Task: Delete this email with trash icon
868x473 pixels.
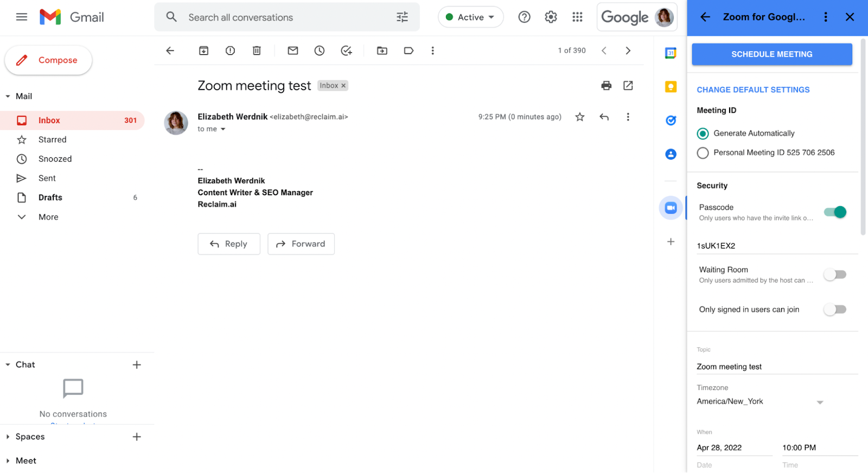Action: (257, 50)
